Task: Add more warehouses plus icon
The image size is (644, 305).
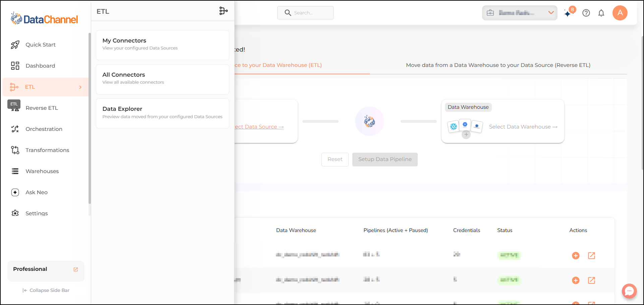Action: 466,135
